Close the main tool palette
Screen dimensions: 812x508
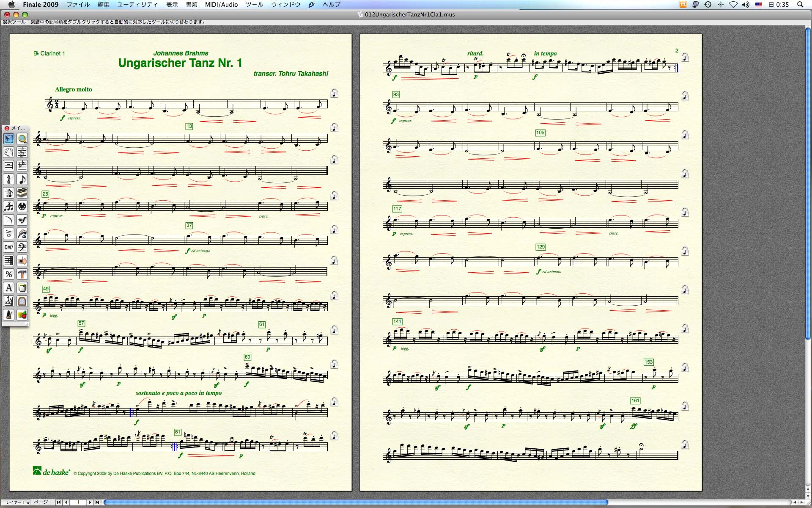tap(7, 128)
